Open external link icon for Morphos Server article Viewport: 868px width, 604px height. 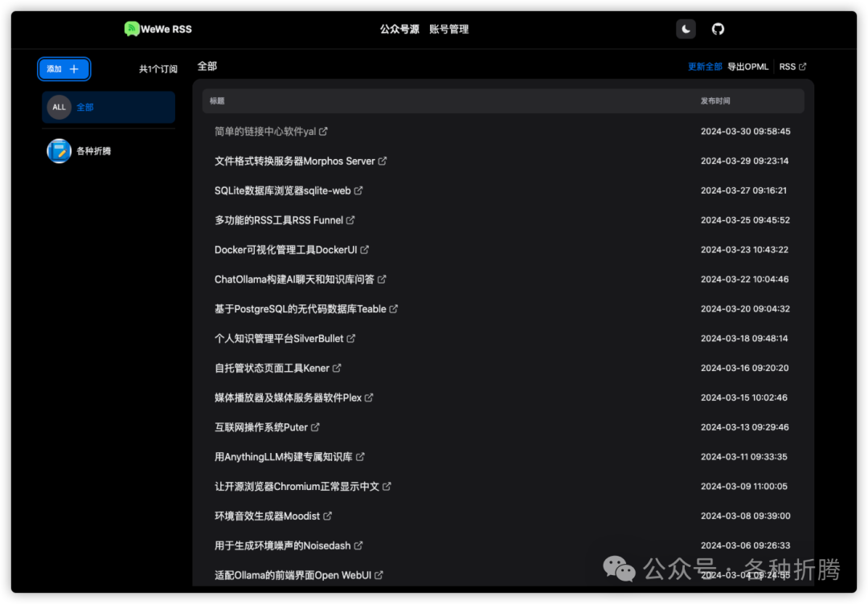pos(383,161)
